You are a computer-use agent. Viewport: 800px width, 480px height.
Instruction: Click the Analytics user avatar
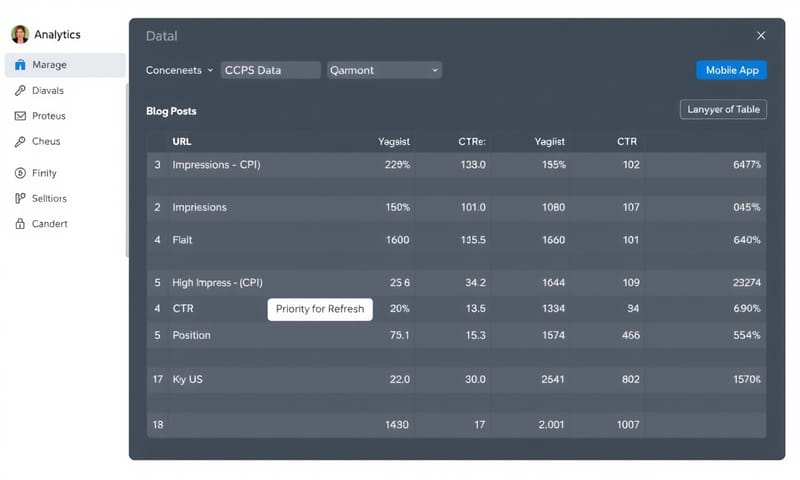click(20, 35)
